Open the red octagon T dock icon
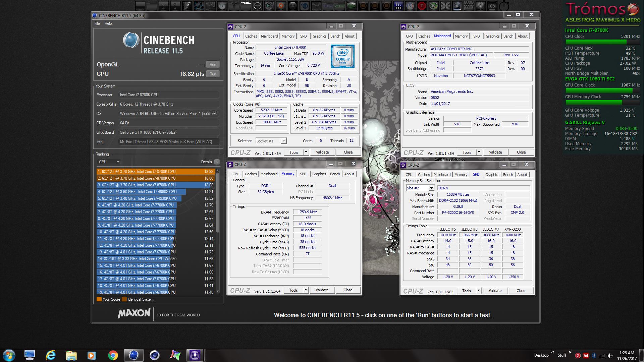644x362 pixels. [x=422, y=6]
